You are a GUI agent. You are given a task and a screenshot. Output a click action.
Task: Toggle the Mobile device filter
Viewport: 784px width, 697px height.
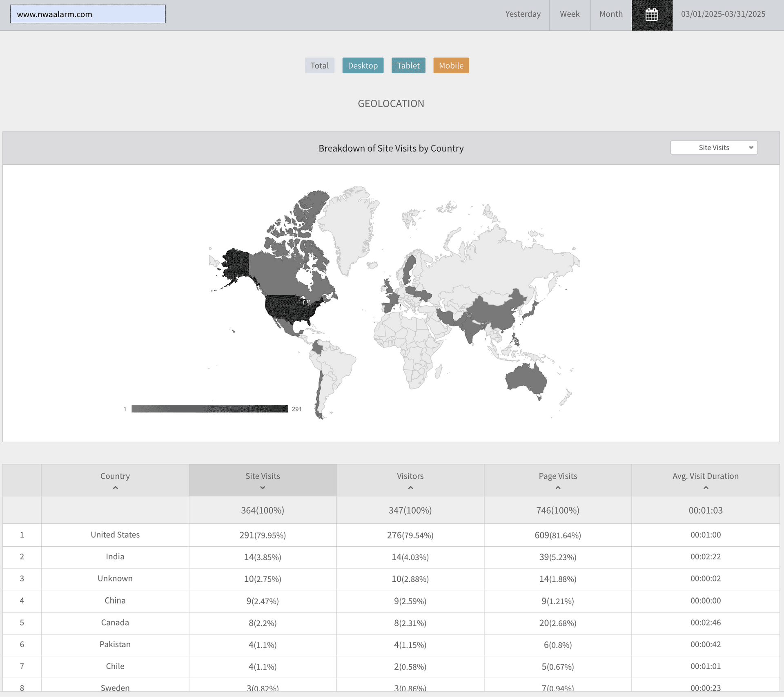point(451,65)
